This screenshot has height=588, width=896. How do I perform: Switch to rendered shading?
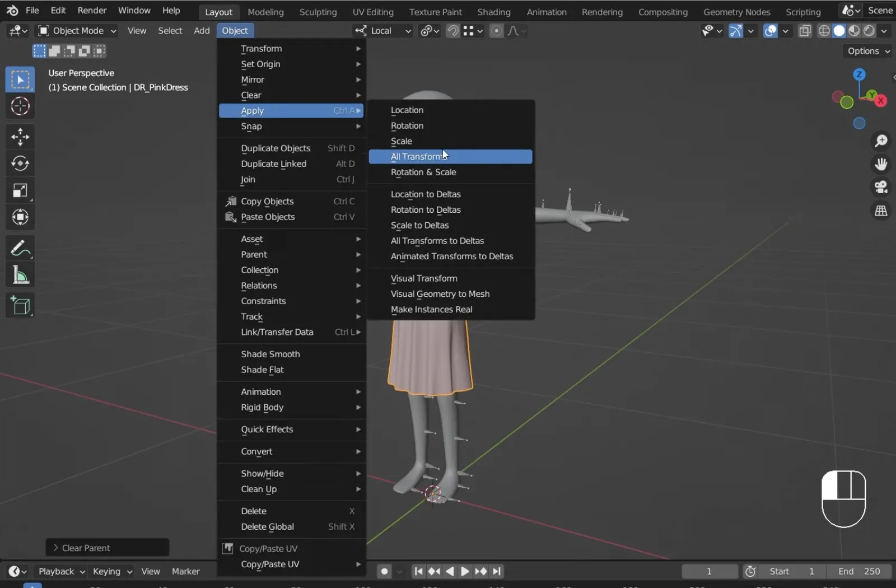pos(869,31)
